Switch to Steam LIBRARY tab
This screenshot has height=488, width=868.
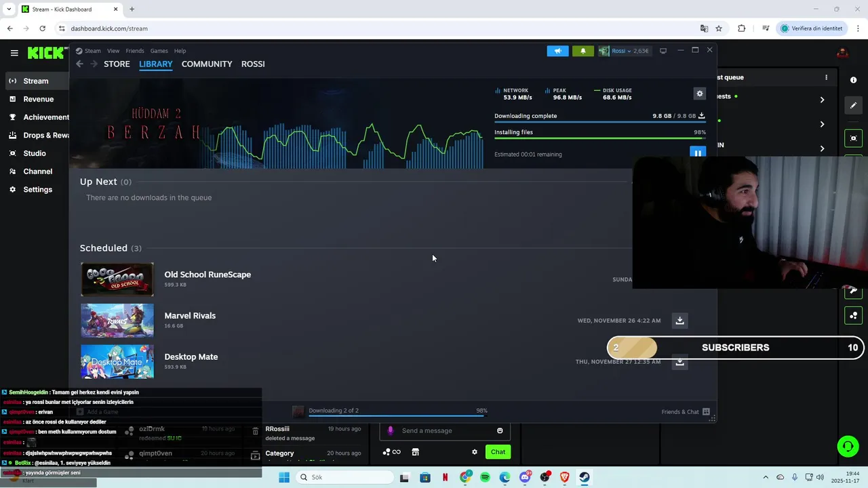point(156,64)
